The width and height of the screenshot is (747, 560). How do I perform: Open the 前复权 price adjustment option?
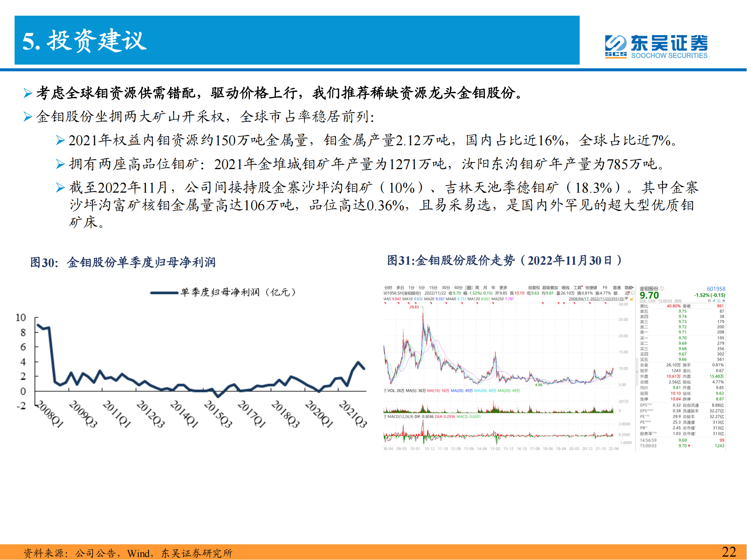click(x=534, y=288)
